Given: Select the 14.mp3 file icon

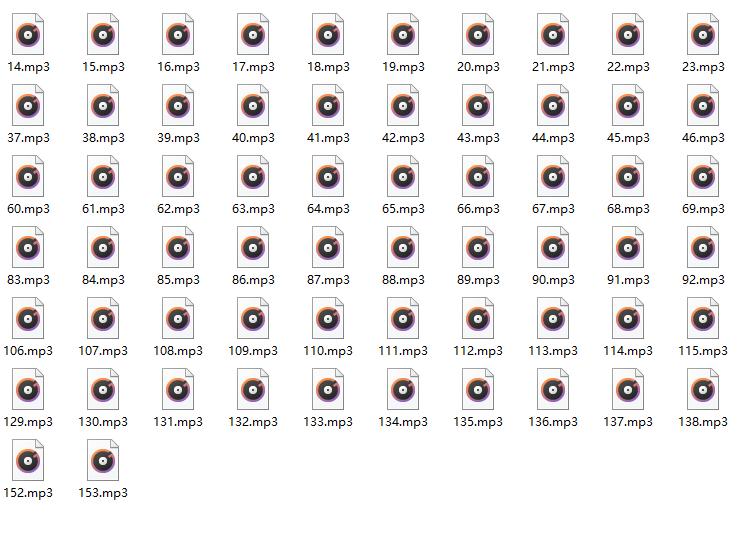Looking at the screenshot, I should (x=28, y=34).
